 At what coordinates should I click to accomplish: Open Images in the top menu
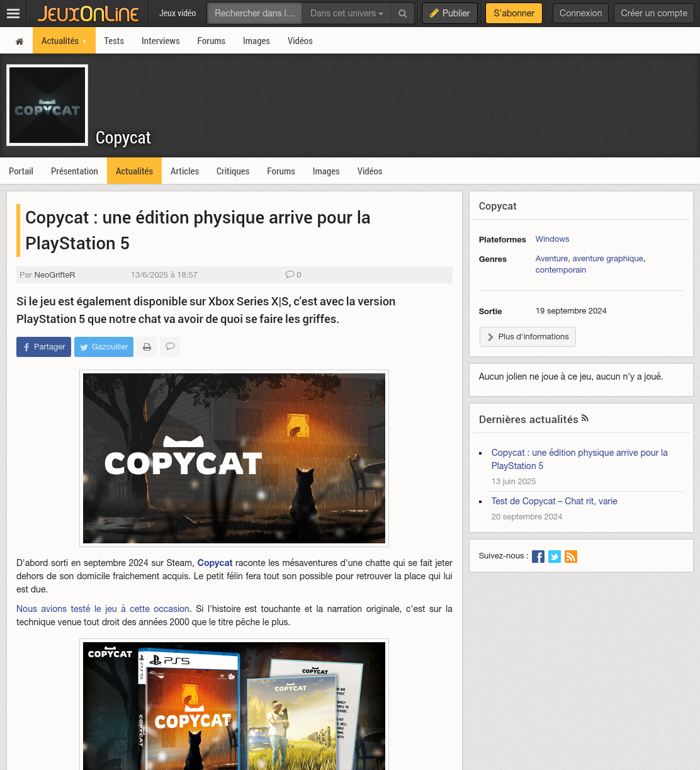click(256, 41)
